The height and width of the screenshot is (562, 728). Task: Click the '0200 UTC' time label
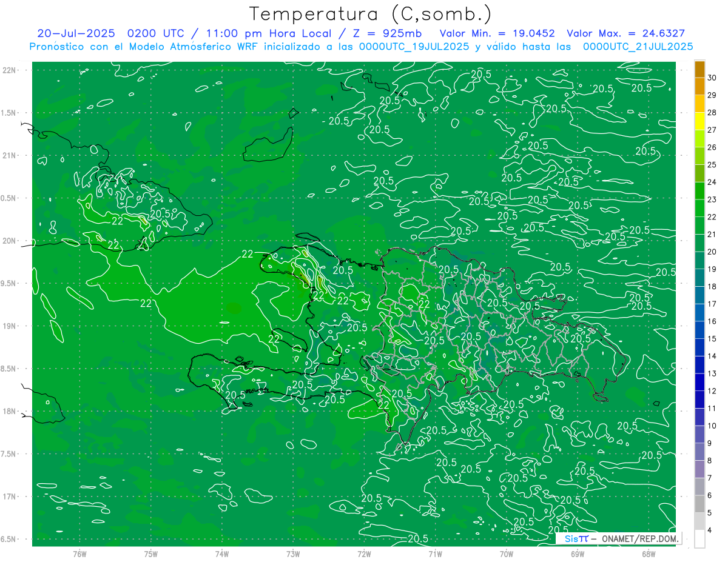coord(157,33)
